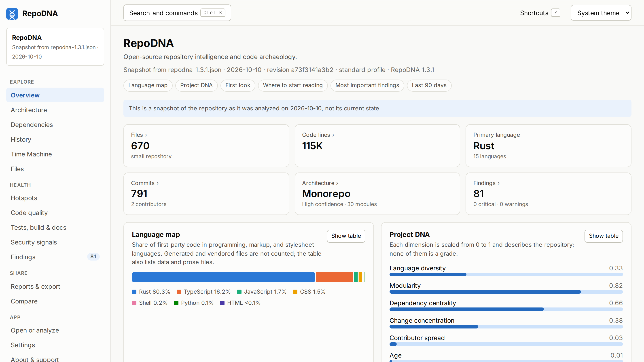The height and width of the screenshot is (362, 644).
Task: Click the Change concentration progress bar
Action: (506, 327)
